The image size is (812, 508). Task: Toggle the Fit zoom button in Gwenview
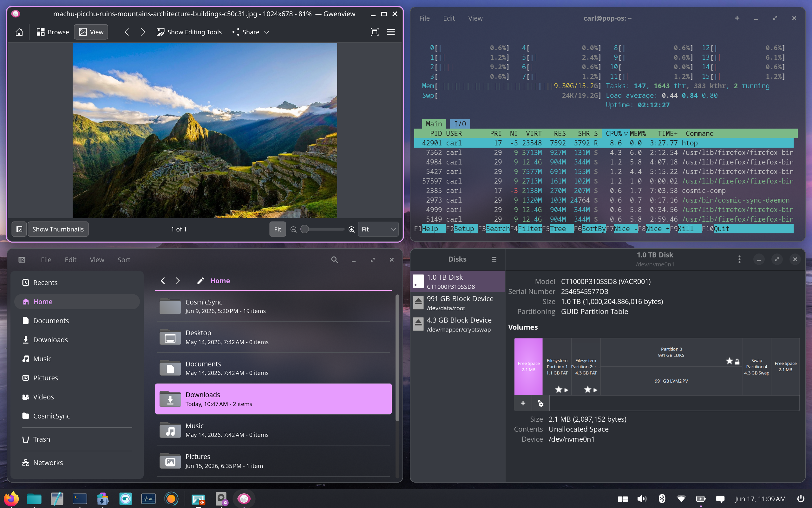click(x=278, y=229)
